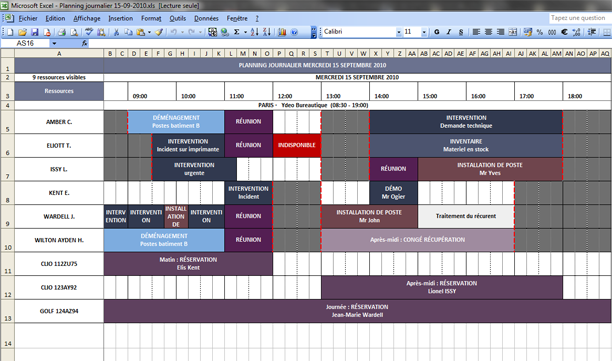Apply percent style format
The image size is (612, 361).
540,32
